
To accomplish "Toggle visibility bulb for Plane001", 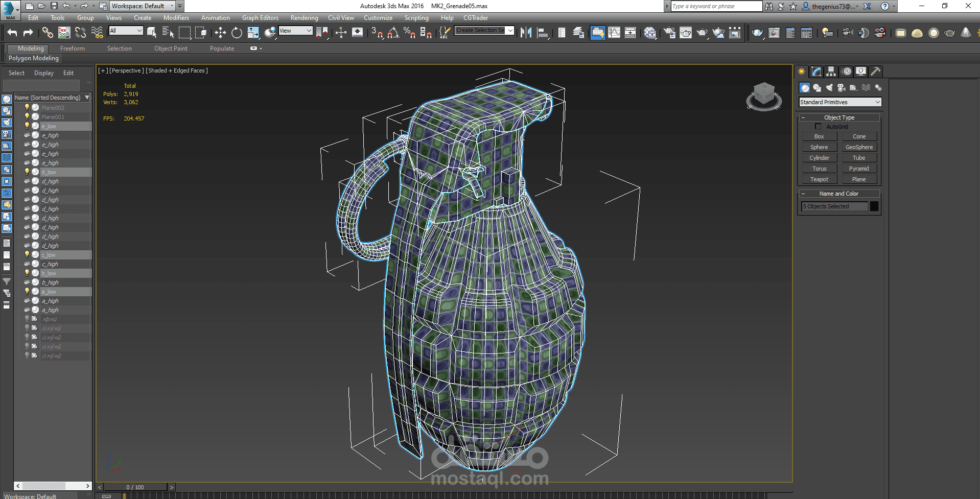I will pyautogui.click(x=27, y=116).
